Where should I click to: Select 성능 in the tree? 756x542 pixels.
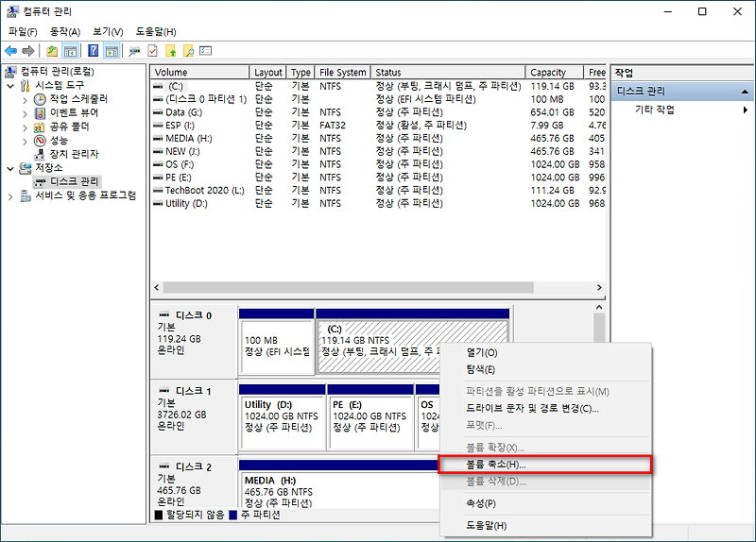tap(59, 140)
